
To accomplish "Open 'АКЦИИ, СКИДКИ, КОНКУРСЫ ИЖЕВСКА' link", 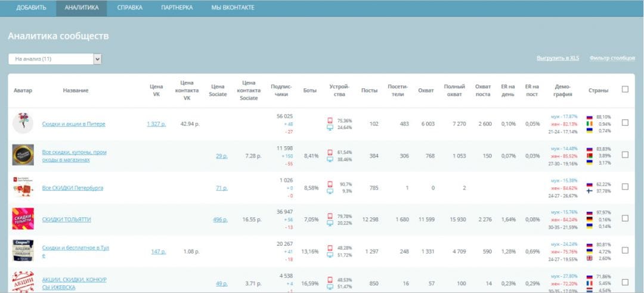I will tap(75, 283).
